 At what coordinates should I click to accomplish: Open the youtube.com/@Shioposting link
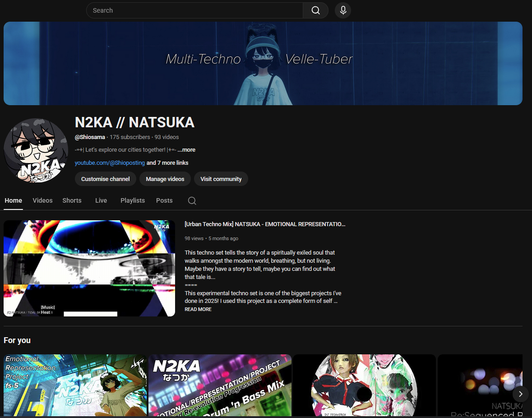click(110, 163)
